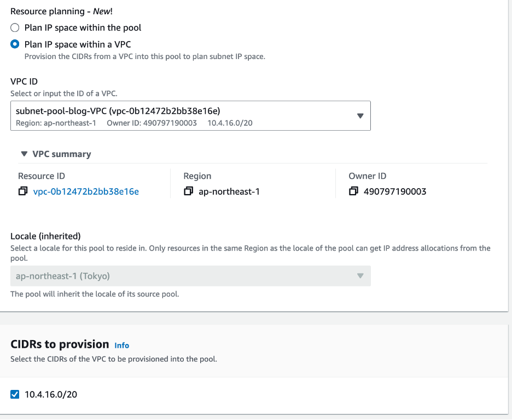Uncheck the 10.4.16.0/20 CIDR checkbox
The image size is (512, 420).
(15, 394)
